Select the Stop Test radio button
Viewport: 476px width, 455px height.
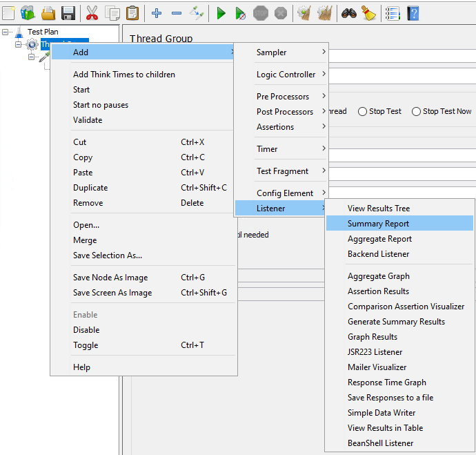[363, 112]
